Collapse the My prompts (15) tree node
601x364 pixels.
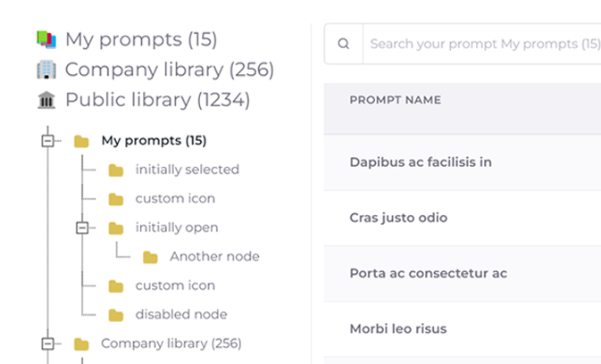tap(48, 140)
